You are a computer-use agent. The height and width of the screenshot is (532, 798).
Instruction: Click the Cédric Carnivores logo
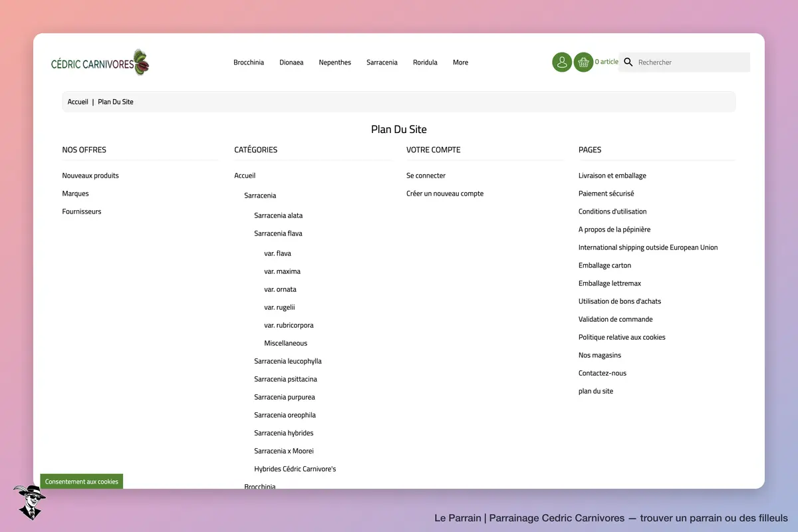[100, 63]
